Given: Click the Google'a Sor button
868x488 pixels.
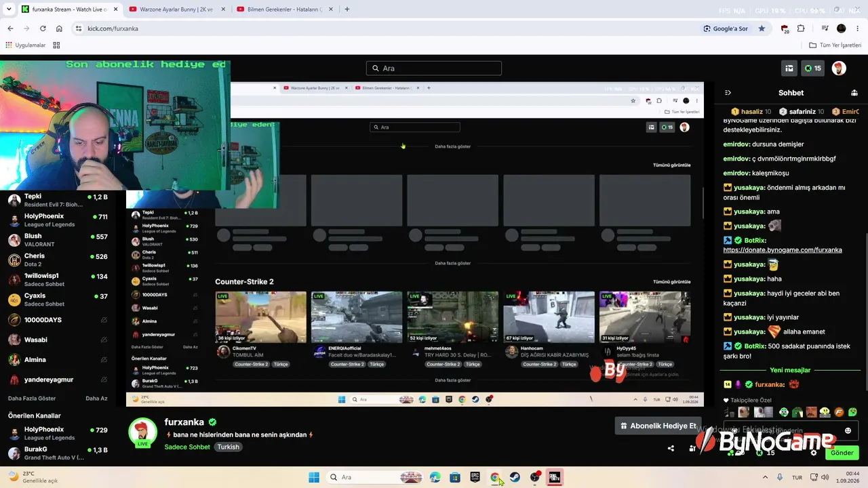Looking at the screenshot, I should [x=726, y=28].
